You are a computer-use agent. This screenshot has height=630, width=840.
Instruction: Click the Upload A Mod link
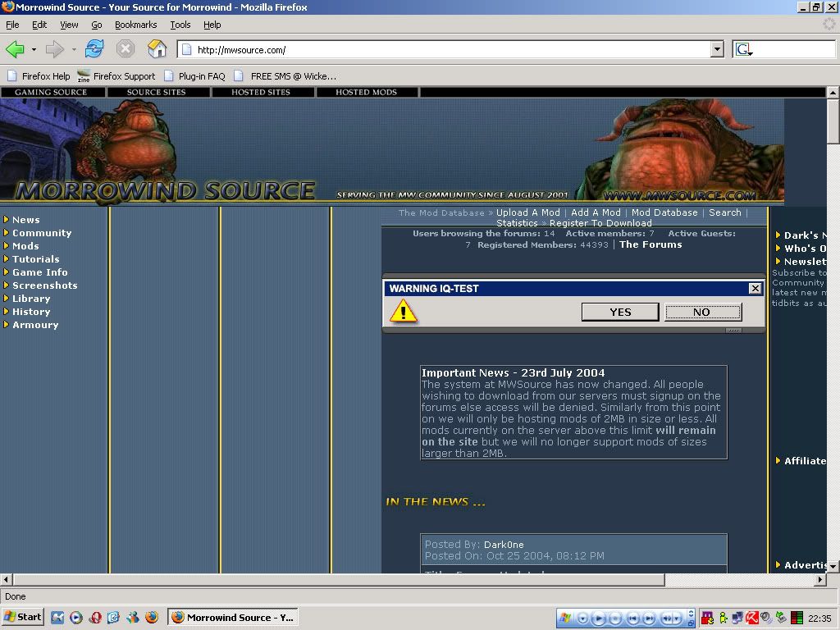527,212
